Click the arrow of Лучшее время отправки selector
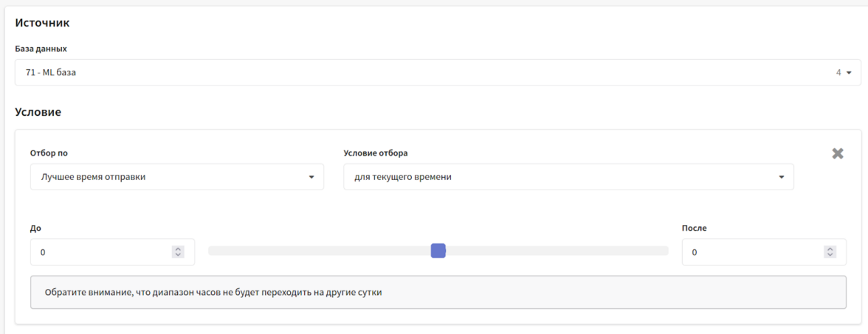 (x=311, y=177)
